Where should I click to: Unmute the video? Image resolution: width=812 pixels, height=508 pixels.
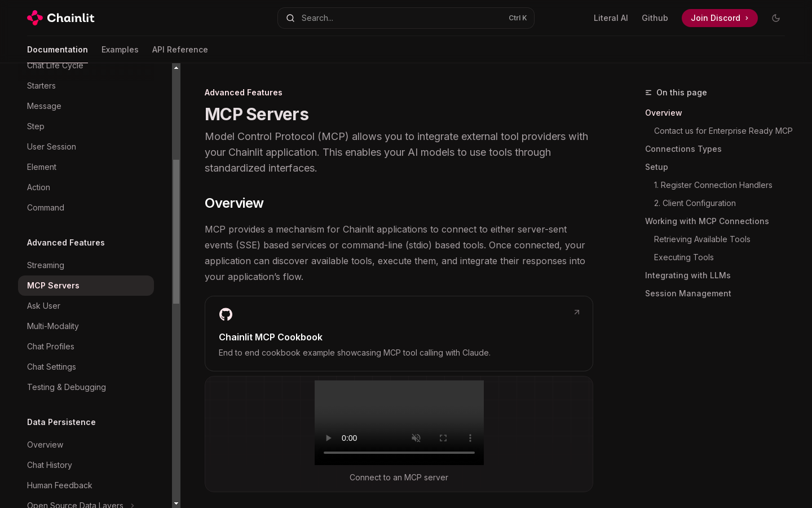click(x=416, y=438)
